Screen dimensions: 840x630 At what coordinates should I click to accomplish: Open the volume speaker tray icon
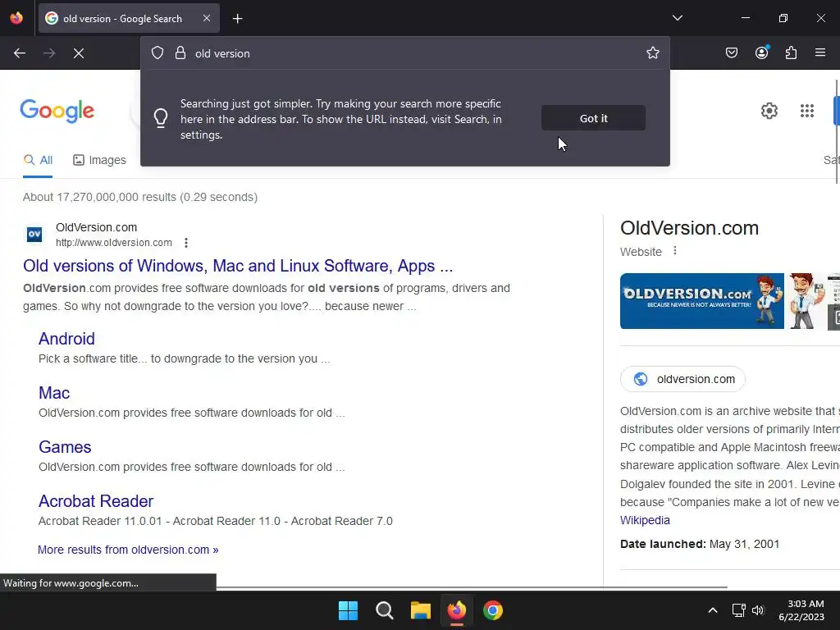tap(757, 610)
